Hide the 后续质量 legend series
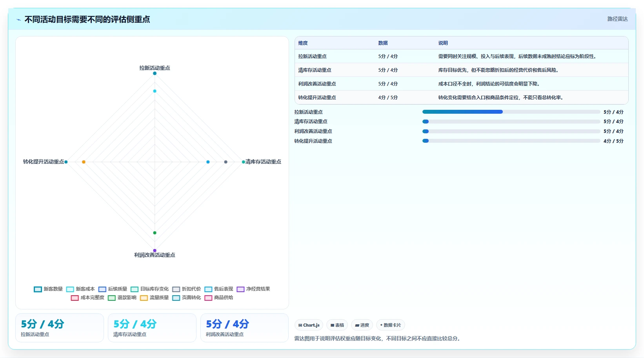 pyautogui.click(x=113, y=289)
